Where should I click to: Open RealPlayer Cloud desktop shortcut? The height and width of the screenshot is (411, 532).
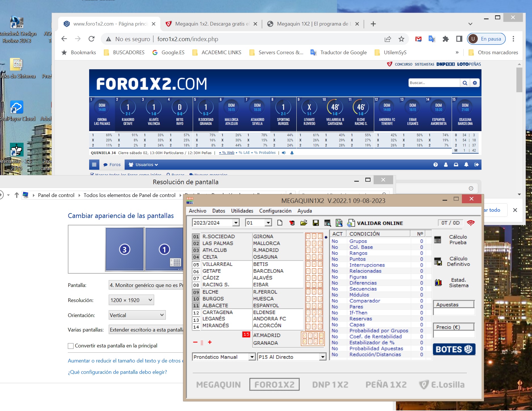tap(16, 111)
